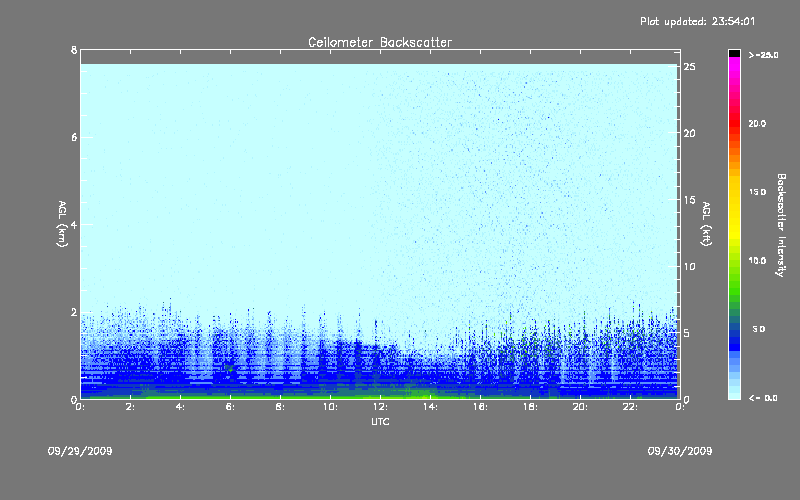Click the "14:" UTC hour tick label
The image size is (800, 500).
pyautogui.click(x=430, y=407)
